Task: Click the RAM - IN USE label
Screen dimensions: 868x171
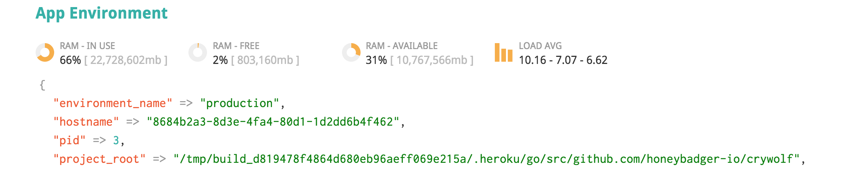Action: pyautogui.click(x=88, y=46)
